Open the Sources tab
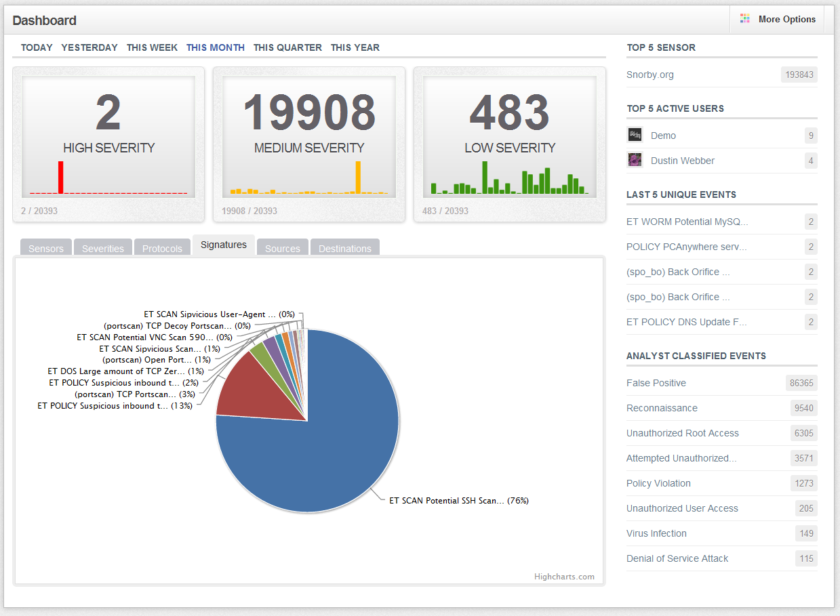The width and height of the screenshot is (840, 616). (283, 248)
